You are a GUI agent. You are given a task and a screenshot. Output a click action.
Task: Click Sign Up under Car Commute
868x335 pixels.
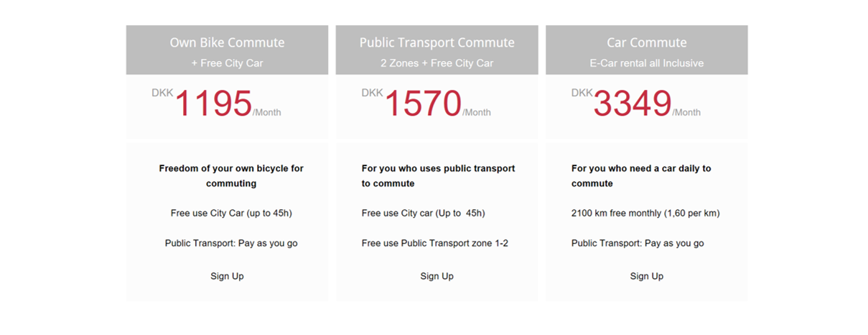(x=646, y=276)
